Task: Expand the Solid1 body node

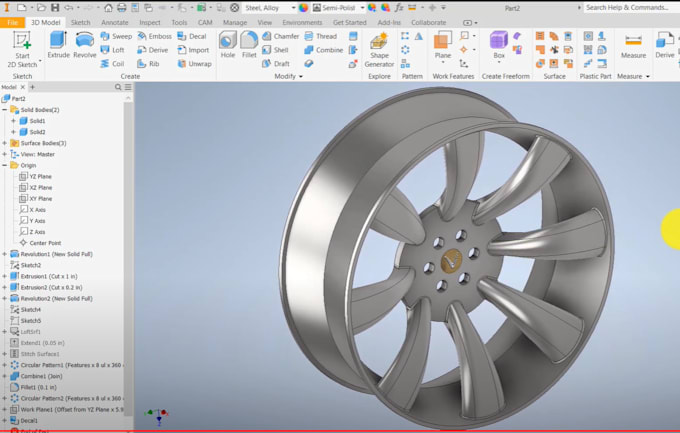Action: [13, 121]
